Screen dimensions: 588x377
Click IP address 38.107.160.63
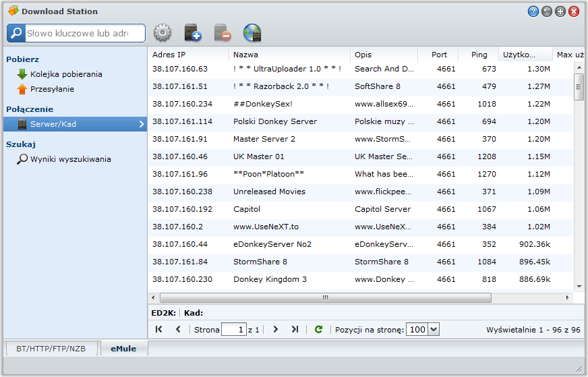click(180, 69)
